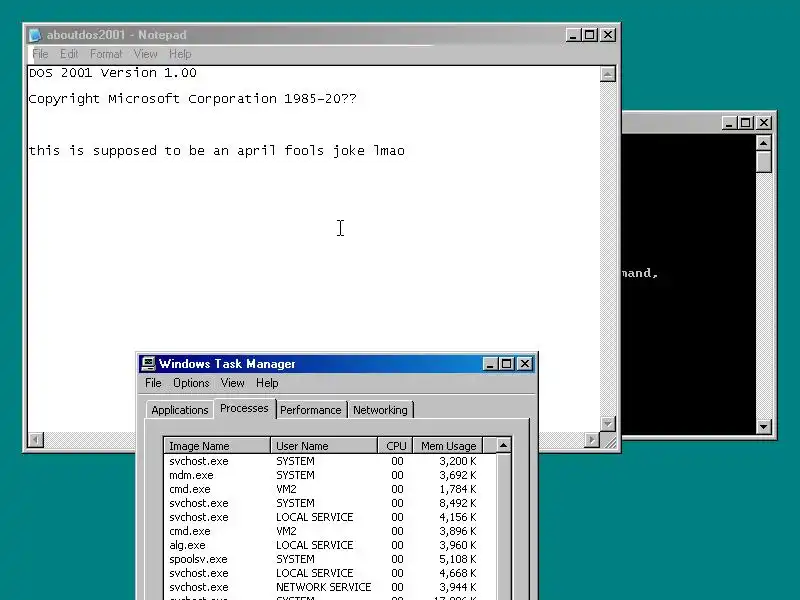Screen dimensions: 800x600
Task: Select svchost.exe row with 4,668 K
Action: [330, 573]
